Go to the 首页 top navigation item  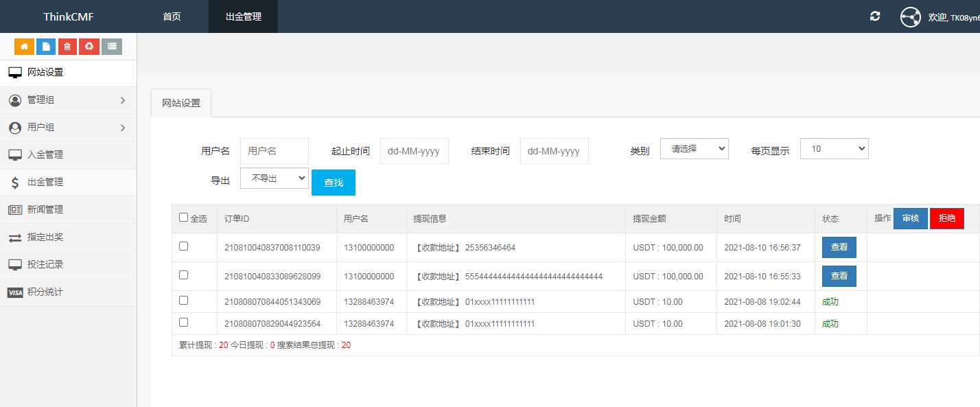click(172, 16)
